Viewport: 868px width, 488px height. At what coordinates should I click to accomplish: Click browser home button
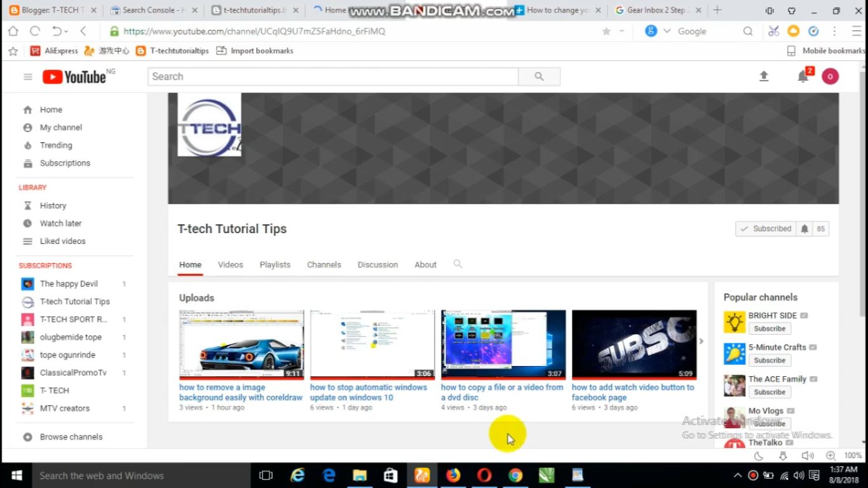point(13,31)
